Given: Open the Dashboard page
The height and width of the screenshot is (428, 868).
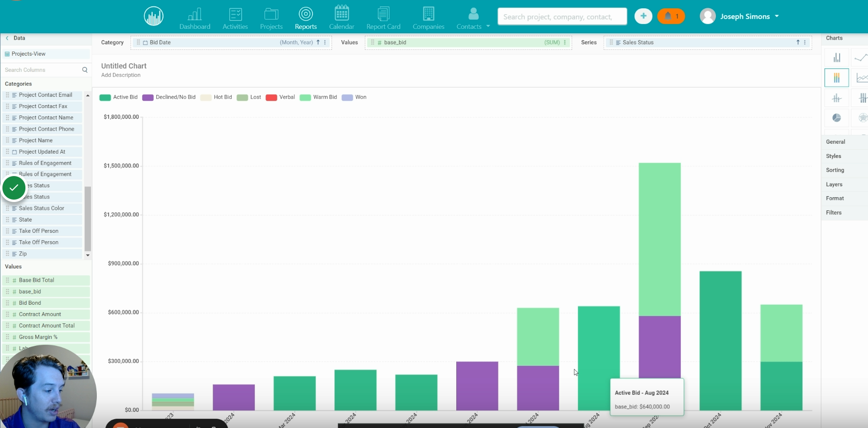Looking at the screenshot, I should (x=195, y=19).
